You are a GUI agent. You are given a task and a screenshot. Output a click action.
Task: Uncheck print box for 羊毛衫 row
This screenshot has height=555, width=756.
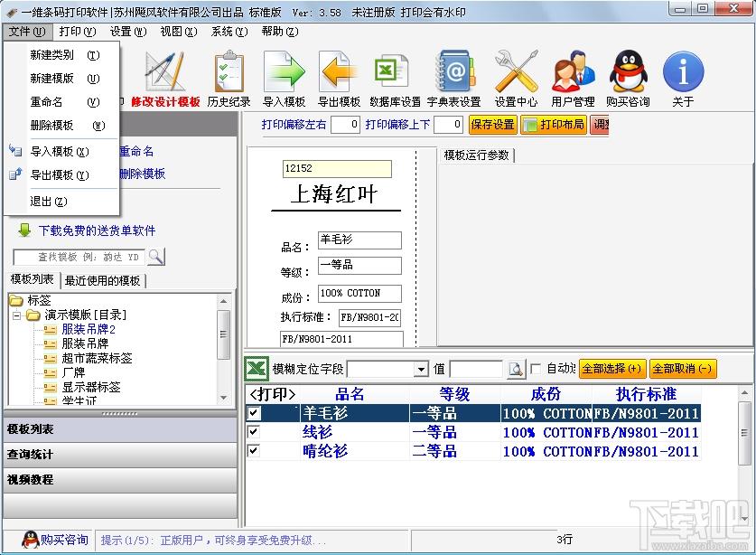254,412
